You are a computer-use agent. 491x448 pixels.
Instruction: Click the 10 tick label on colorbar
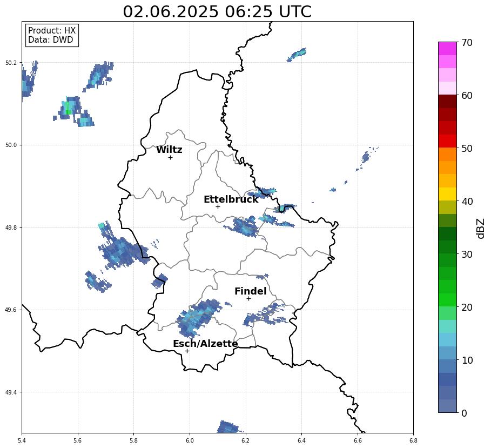coord(467,360)
